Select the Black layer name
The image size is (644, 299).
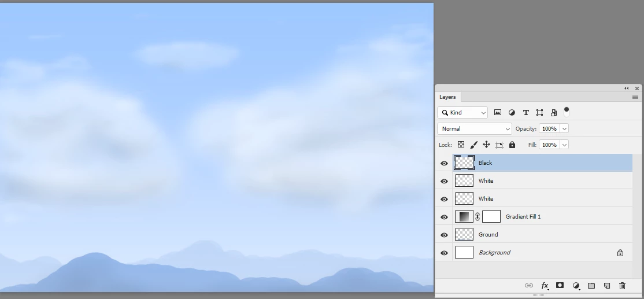click(x=485, y=163)
